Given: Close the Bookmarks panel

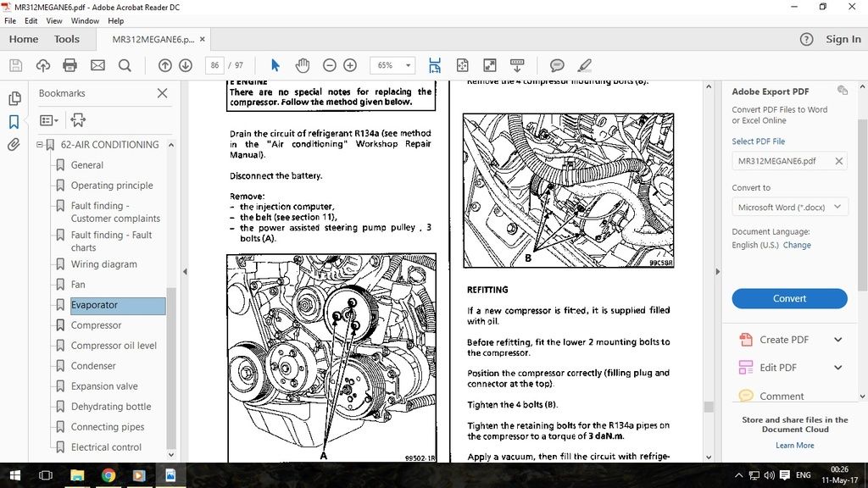Looking at the screenshot, I should click(x=162, y=93).
